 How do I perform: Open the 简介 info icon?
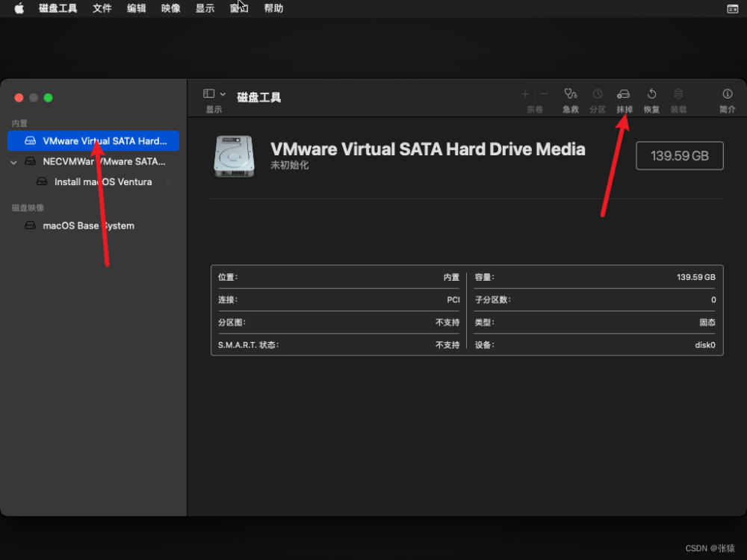tap(727, 94)
